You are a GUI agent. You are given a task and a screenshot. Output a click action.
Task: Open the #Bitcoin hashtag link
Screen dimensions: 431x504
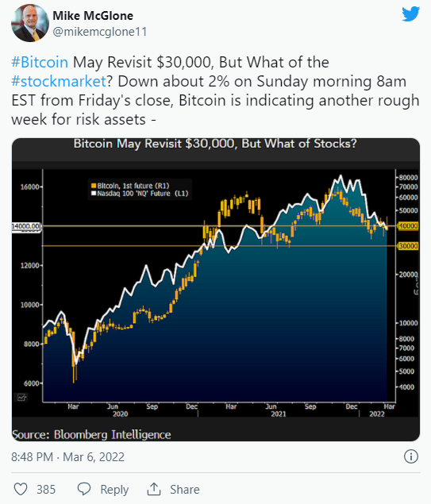coord(40,62)
